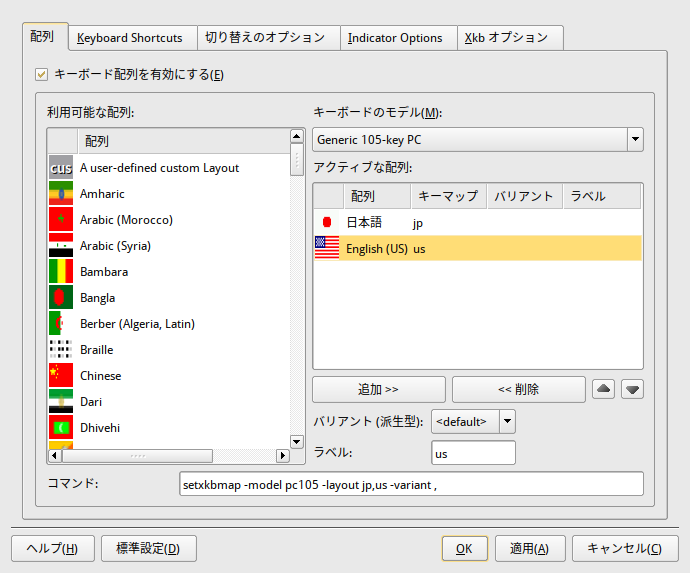The width and height of the screenshot is (690, 573).
Task: Select the Arabic (Syria) layout row
Action: coord(169,246)
